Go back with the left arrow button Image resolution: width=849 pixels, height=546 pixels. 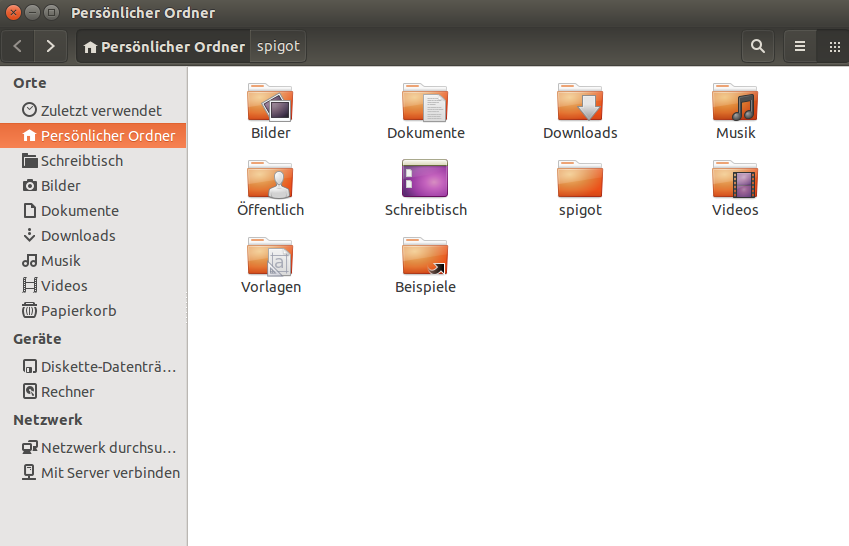[x=18, y=47]
